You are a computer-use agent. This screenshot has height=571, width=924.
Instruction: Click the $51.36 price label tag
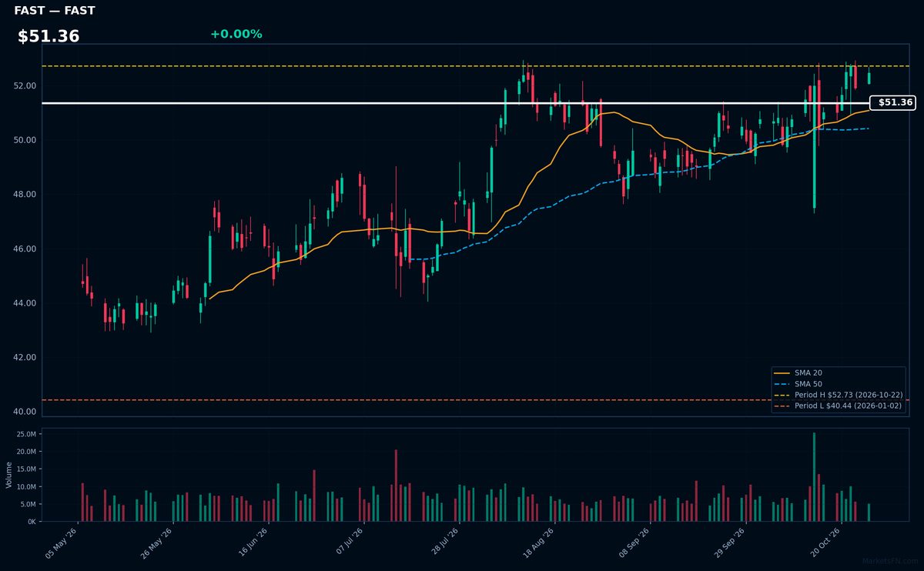point(892,102)
